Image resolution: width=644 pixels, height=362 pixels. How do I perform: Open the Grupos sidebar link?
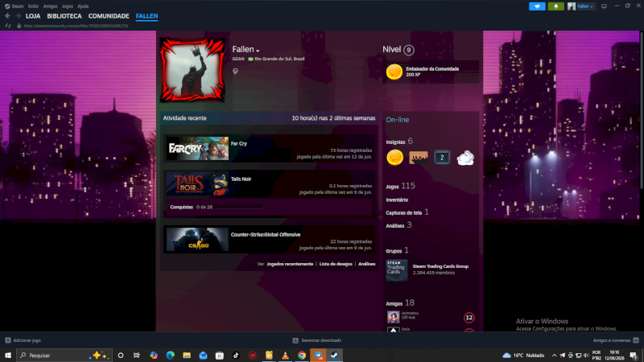(394, 251)
